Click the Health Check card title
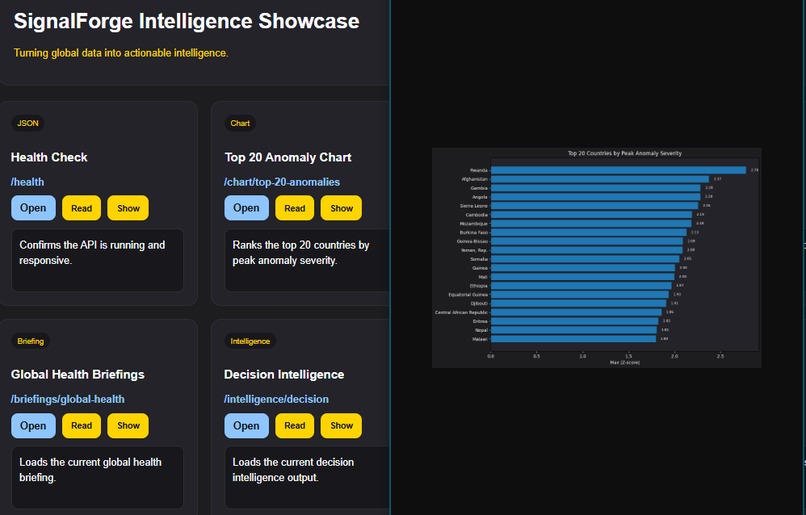 pos(49,157)
